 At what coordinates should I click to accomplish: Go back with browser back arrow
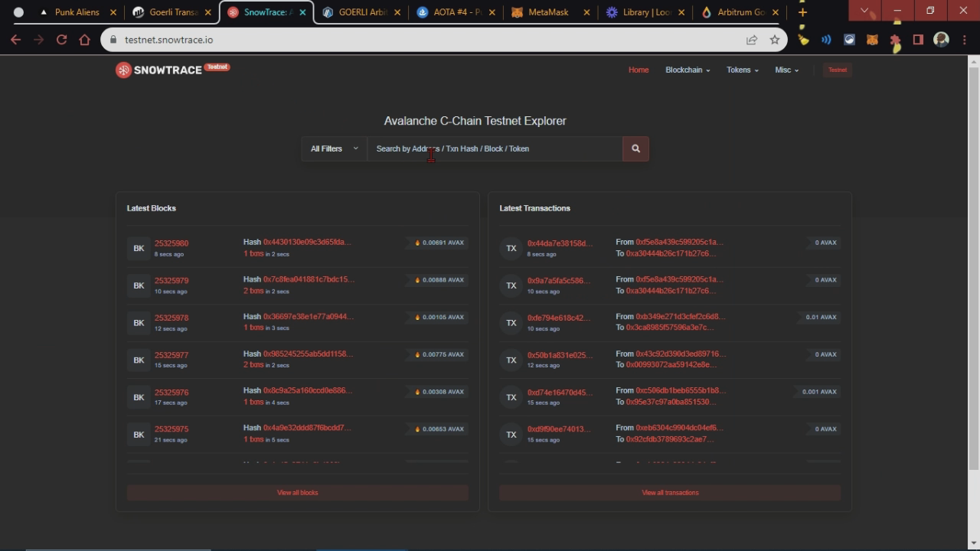[15, 40]
